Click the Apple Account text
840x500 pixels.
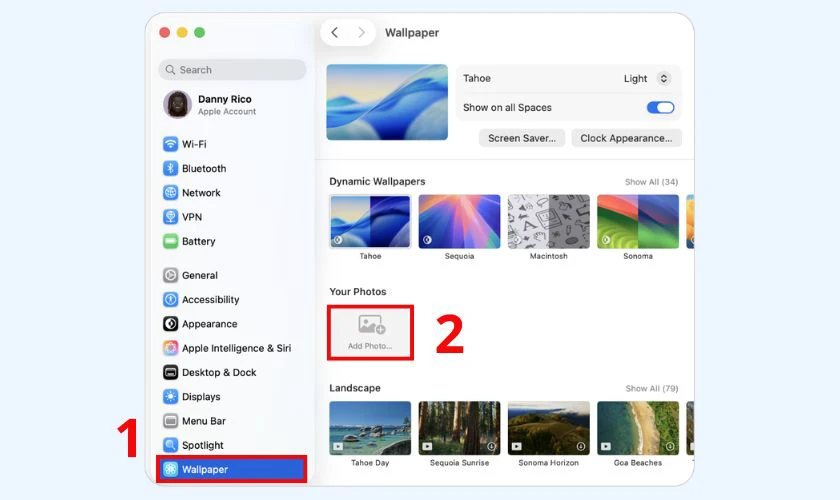(x=227, y=111)
